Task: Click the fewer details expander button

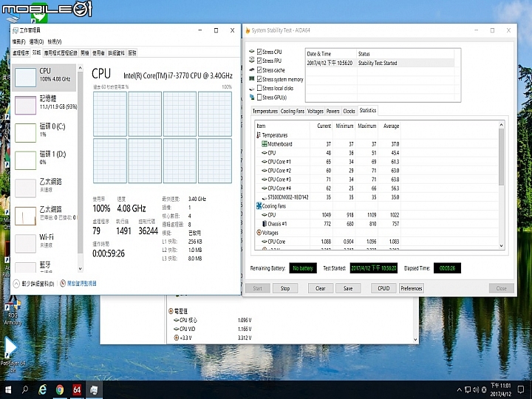Action: 16,283
